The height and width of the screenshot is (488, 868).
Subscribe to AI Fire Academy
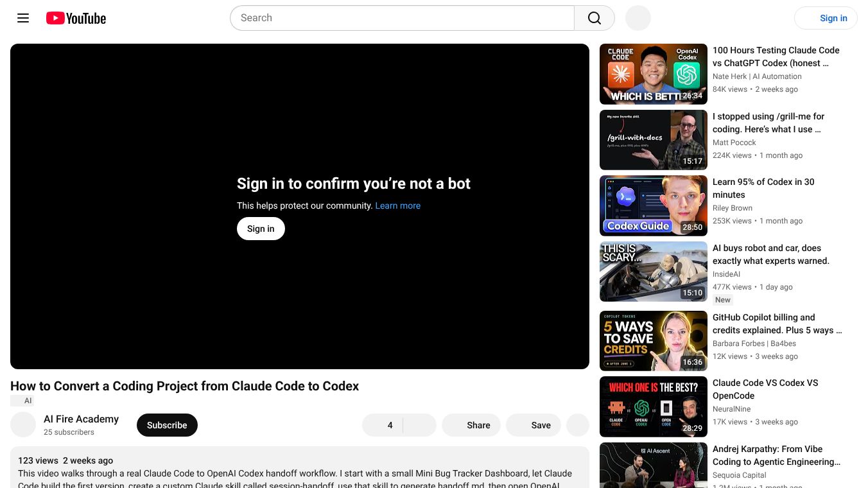167,425
